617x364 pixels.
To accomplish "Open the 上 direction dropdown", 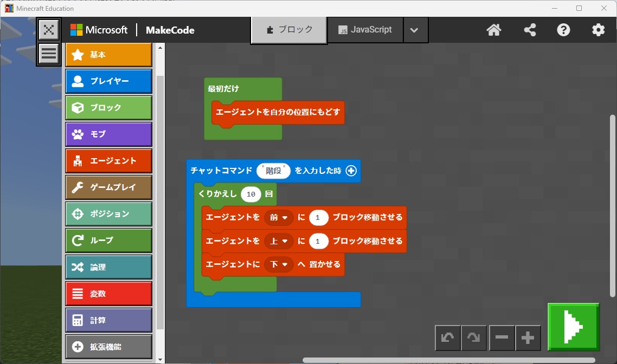I will [279, 241].
